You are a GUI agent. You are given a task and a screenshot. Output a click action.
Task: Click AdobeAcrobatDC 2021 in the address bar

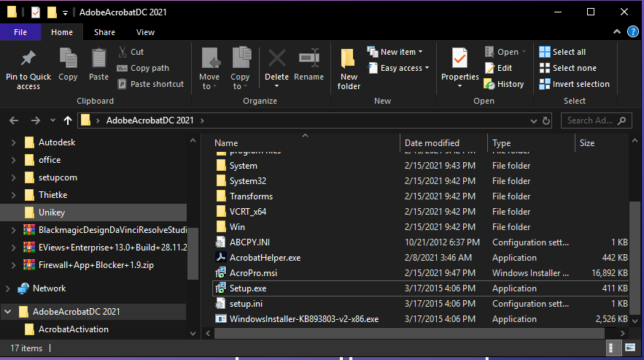pos(150,120)
